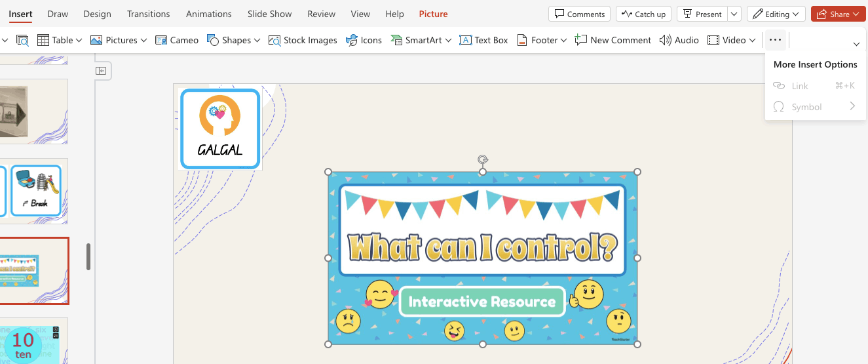Viewport: 868px width, 364px height.
Task: Click the rotation handle above the picture
Action: 483,159
